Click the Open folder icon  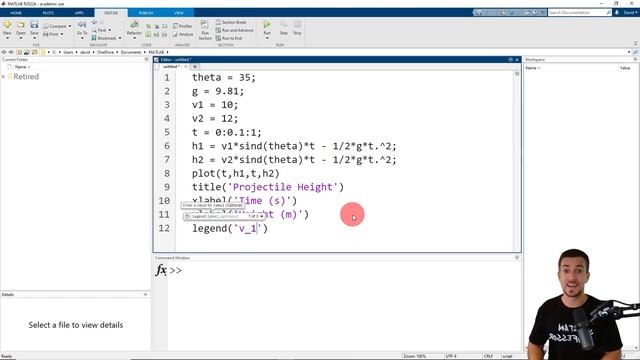[x=20, y=25]
